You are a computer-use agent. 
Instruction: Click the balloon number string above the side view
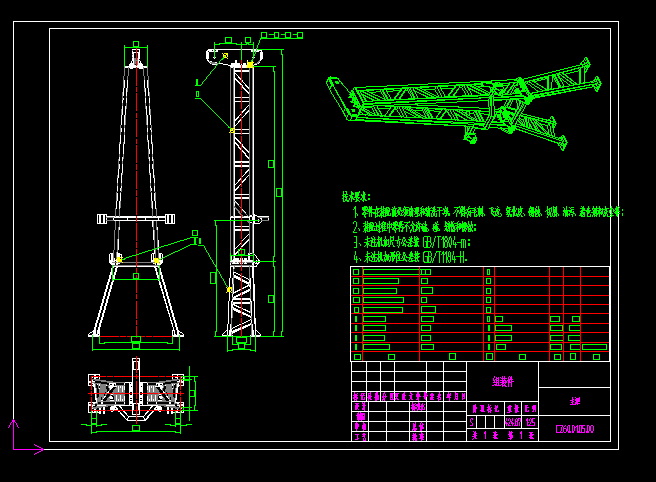(x=282, y=35)
